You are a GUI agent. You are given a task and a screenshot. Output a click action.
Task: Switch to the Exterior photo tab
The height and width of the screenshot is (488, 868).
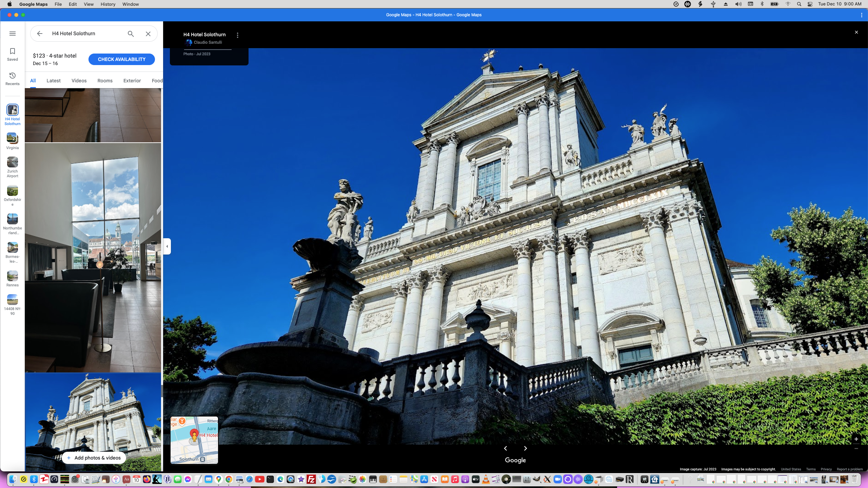(132, 81)
